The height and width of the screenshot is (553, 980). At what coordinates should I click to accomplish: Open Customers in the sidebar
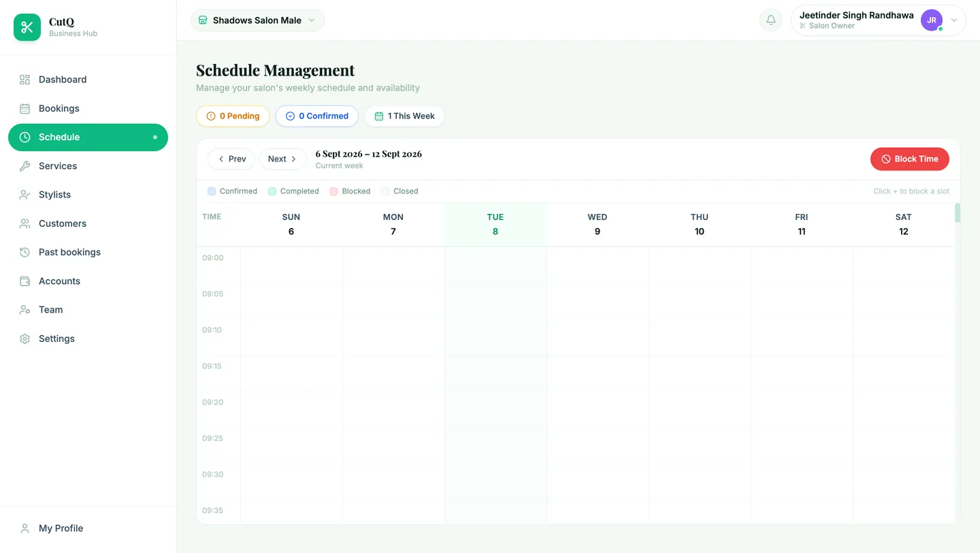[x=88, y=223]
